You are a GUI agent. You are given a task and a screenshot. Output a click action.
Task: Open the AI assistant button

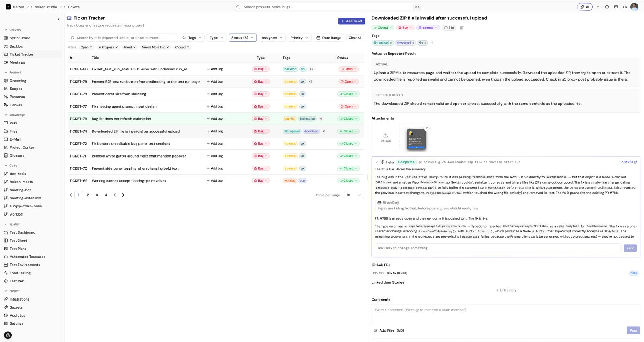(585, 7)
